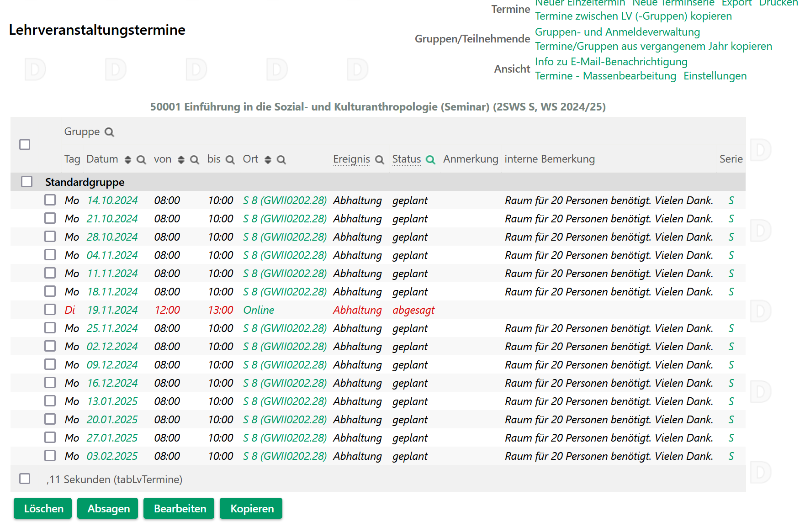Click the 'abgesagt' status text
805x532 pixels.
coord(413,310)
